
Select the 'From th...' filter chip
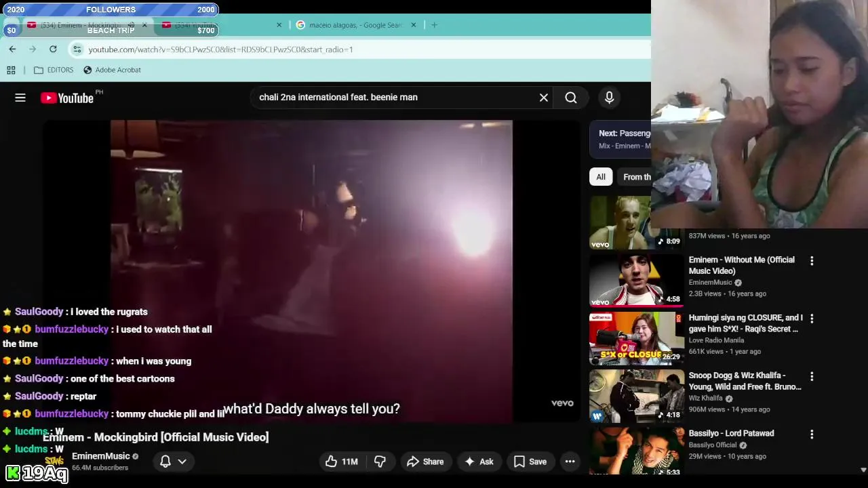(x=635, y=177)
